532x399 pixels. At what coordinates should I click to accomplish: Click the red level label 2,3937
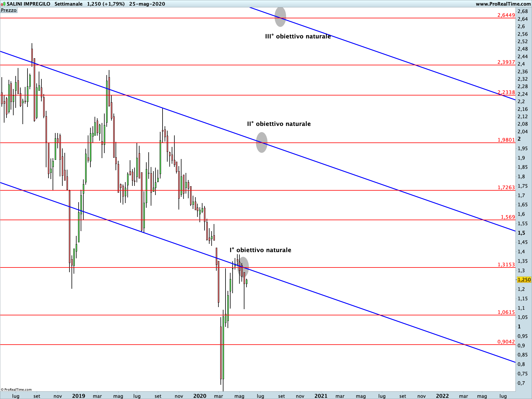point(506,62)
